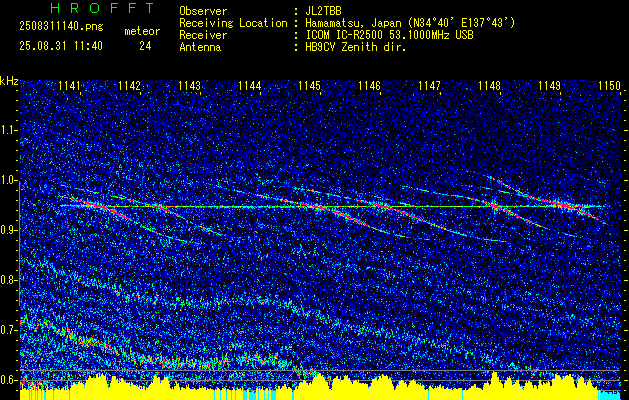Click the Hamamatsu, Japan location text
This screenshot has height=400, width=629.
point(410,23)
